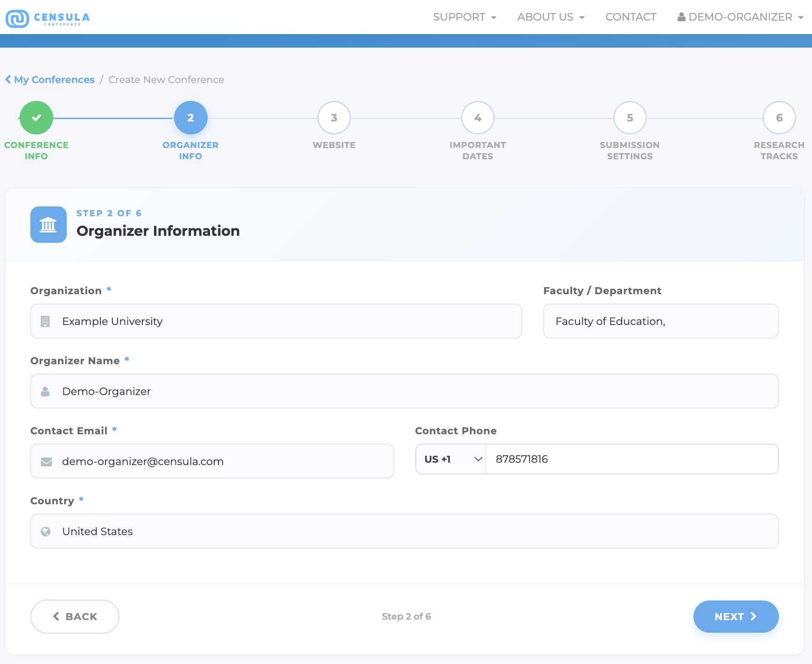Edit the Contact Phone number field
The width and height of the screenshot is (812, 664).
[632, 459]
